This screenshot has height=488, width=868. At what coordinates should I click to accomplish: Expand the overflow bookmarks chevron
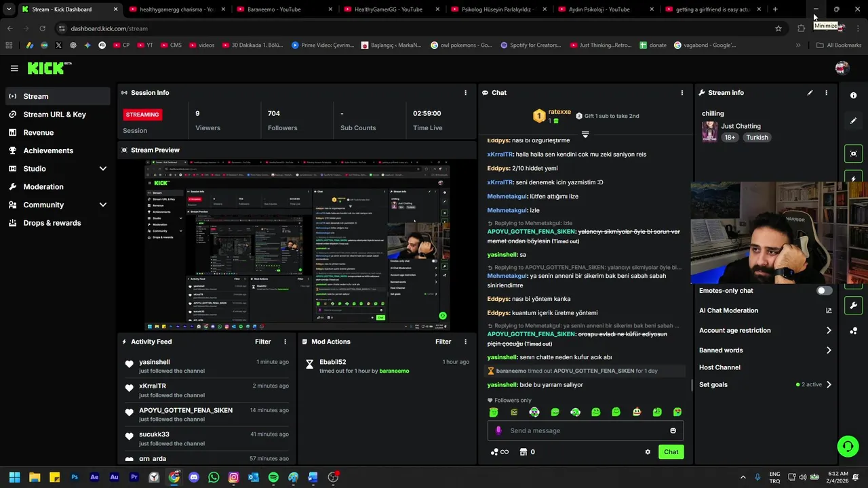tap(798, 45)
